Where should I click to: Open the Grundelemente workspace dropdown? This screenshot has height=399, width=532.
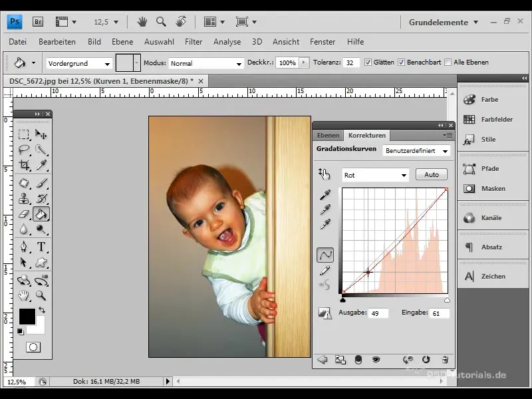(444, 23)
